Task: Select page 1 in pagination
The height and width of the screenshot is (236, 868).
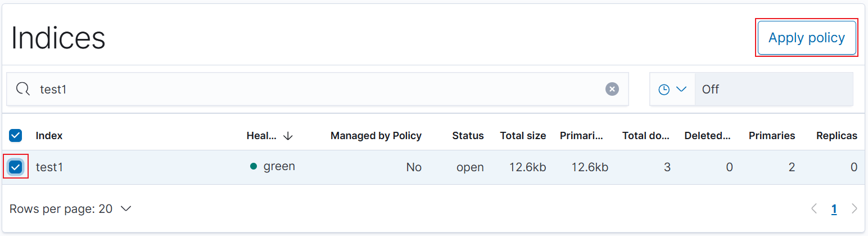Action: click(834, 209)
